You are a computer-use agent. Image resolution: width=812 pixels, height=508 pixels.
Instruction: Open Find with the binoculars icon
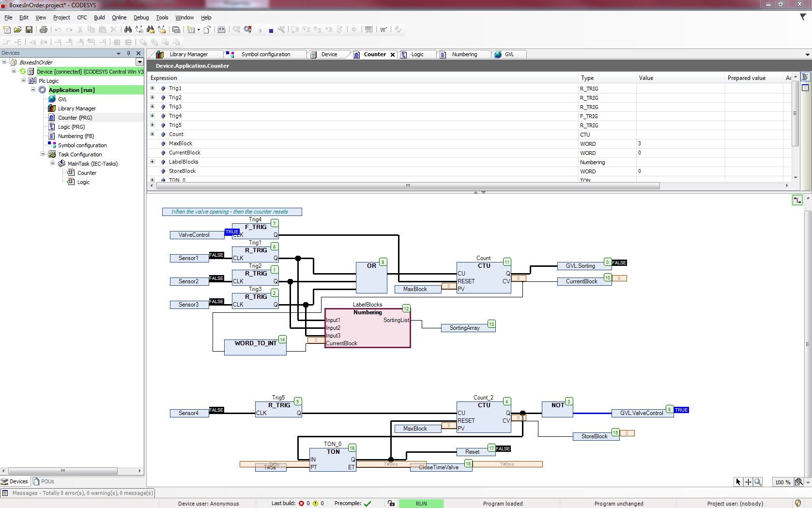(x=128, y=30)
